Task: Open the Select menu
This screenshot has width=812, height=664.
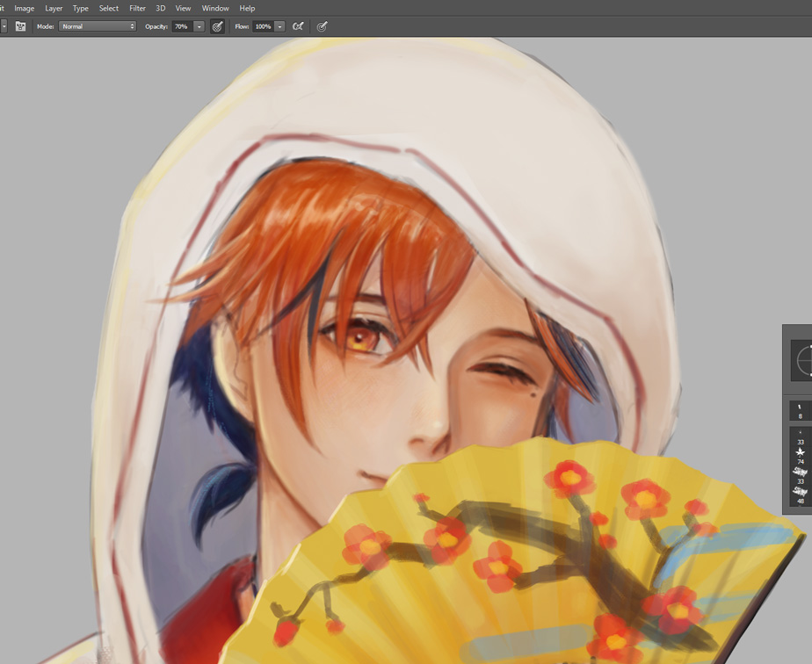Action: pos(109,8)
